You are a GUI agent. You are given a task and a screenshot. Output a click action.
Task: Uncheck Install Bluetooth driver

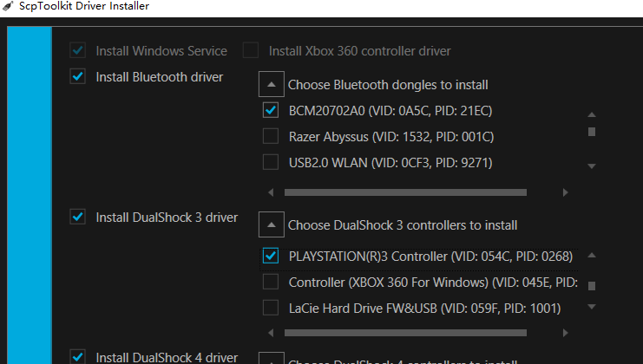(77, 76)
